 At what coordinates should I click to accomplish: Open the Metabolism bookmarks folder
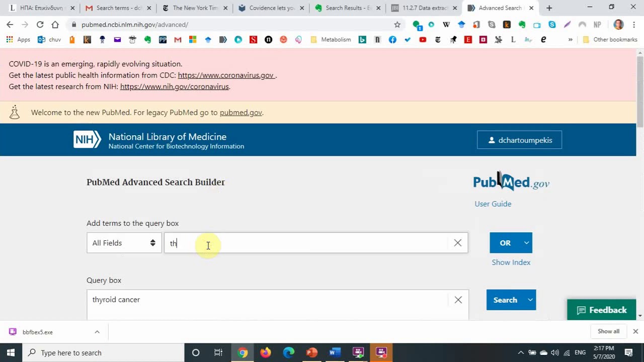[331, 40]
